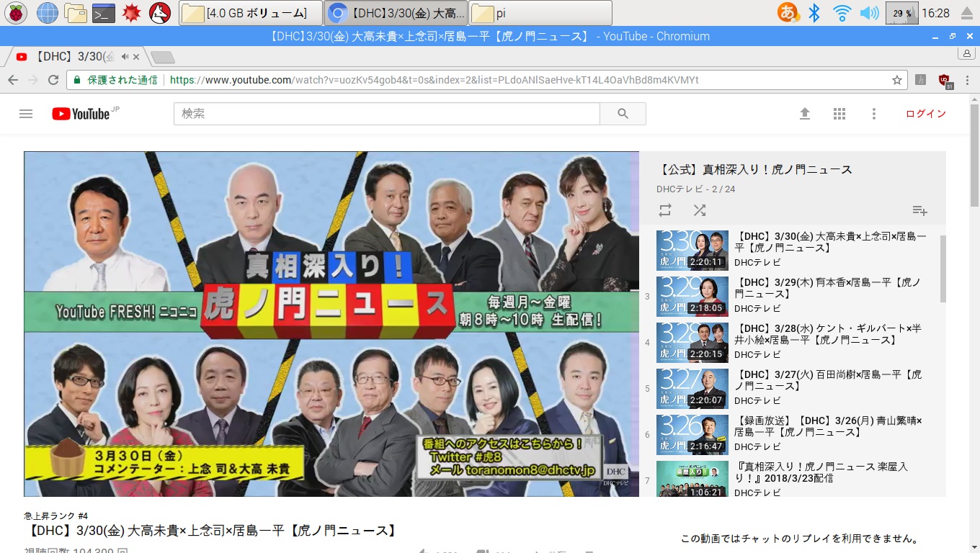Viewport: 980px width, 553px height.
Task: Open the Japanese input method indicator
Action: [x=788, y=12]
